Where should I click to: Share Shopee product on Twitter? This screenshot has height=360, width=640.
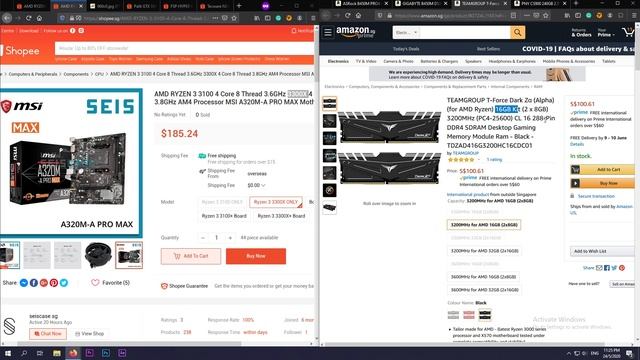[x=64, y=283]
